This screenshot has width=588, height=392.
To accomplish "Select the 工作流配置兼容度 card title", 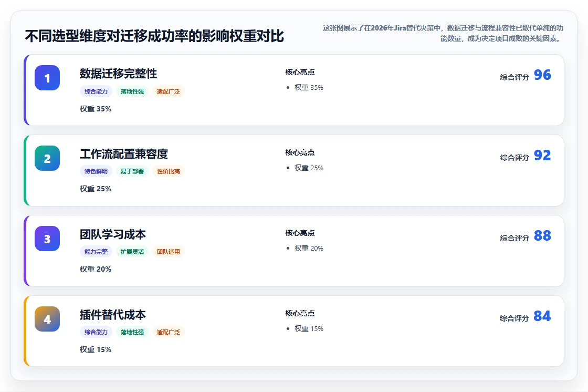I will [x=124, y=153].
